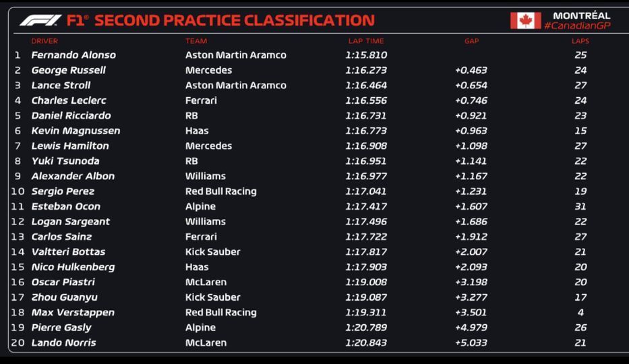629x364 pixels.
Task: Click Alonso's lap time 1:15.810
Action: [366, 55]
